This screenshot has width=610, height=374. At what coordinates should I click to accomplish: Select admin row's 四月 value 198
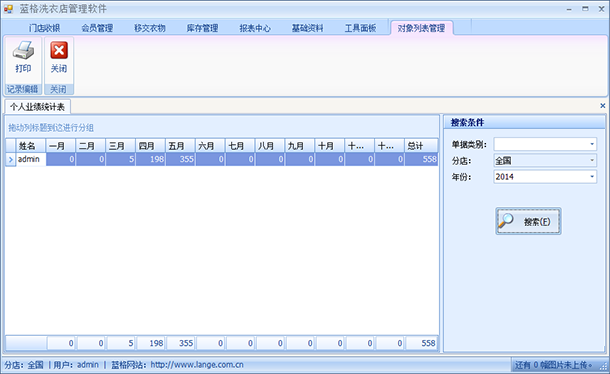click(151, 159)
